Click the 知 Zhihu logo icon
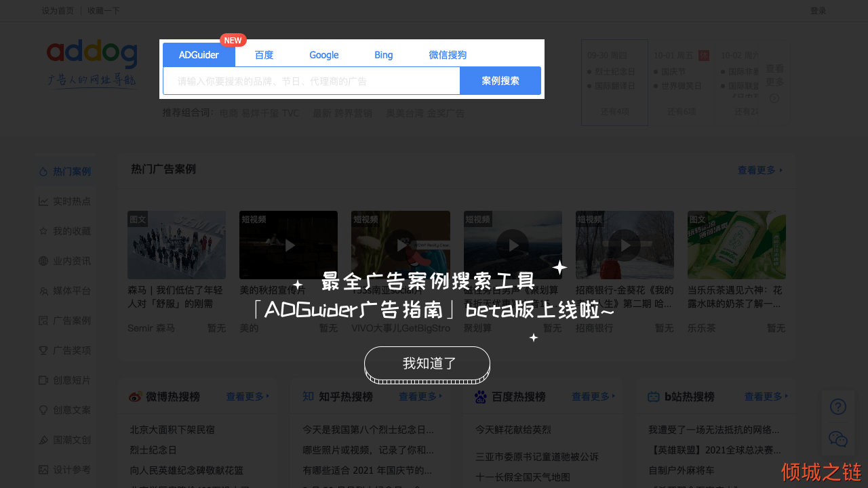868x488 pixels. point(308,396)
